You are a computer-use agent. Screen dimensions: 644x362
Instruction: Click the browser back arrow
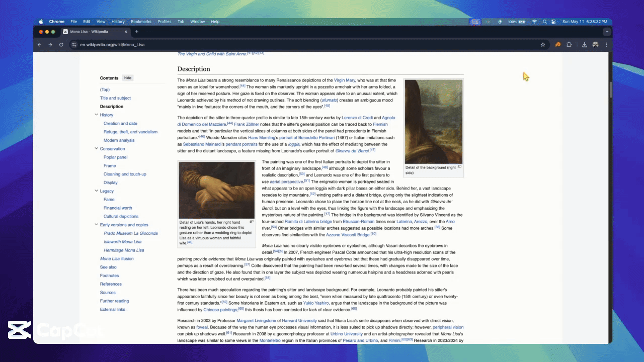point(39,45)
